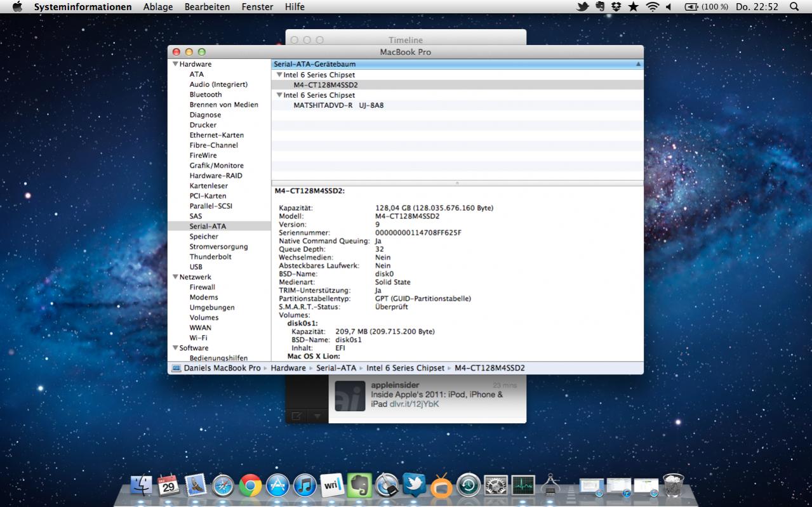This screenshot has width=812, height=507.
Task: Click appleinsider avatar thumbnail
Action: [350, 396]
